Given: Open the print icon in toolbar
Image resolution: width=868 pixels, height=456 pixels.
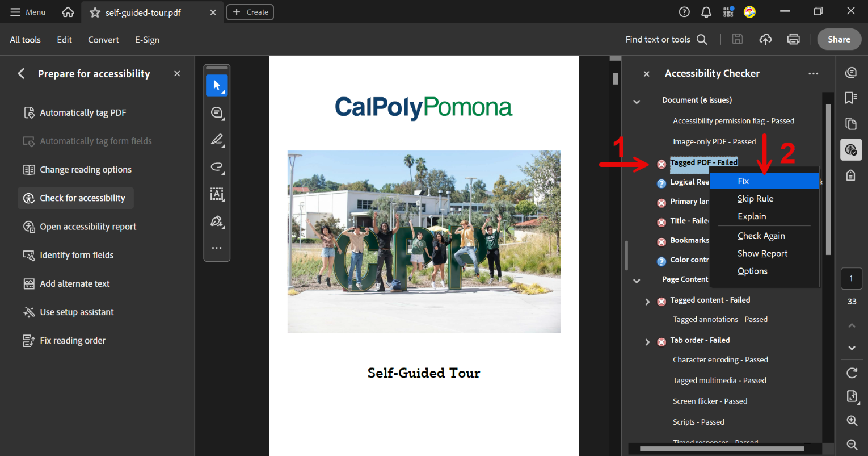Looking at the screenshot, I should coord(793,39).
